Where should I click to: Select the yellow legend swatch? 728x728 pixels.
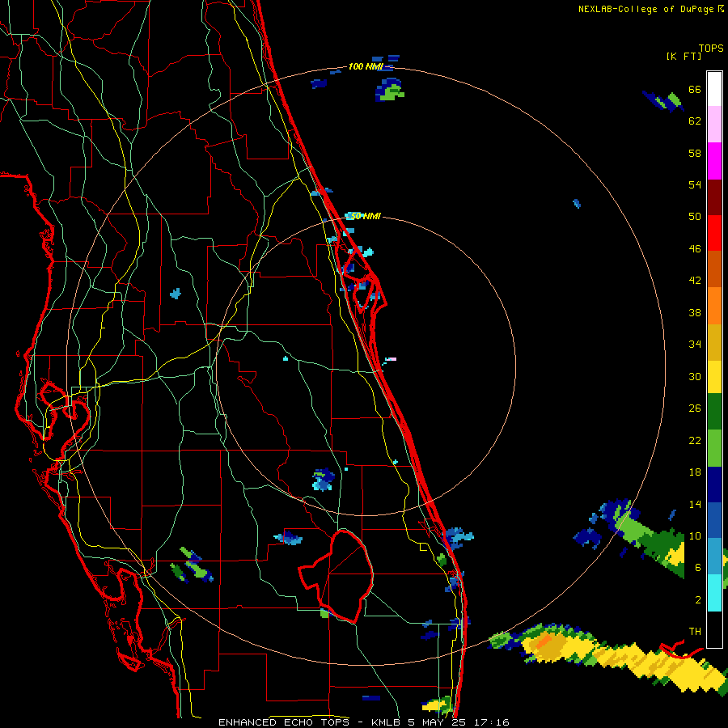(x=714, y=376)
